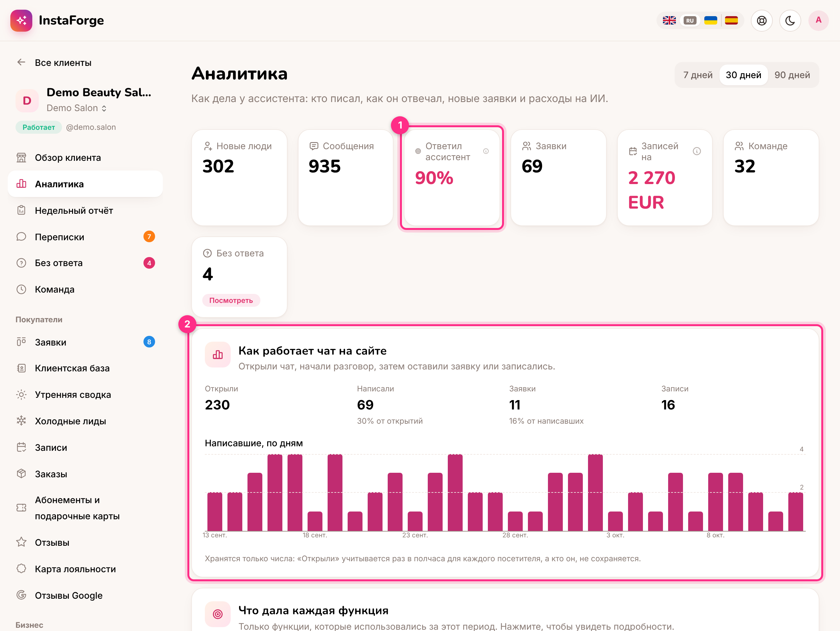Click the Карта лояльности badge icon
Image resolution: width=840 pixels, height=631 pixels.
pyautogui.click(x=21, y=569)
